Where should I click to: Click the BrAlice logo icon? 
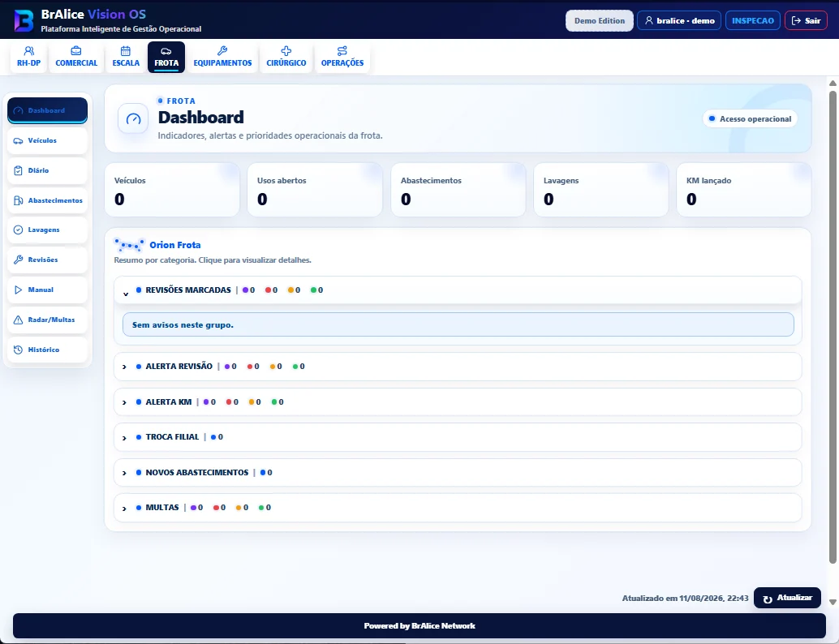pos(24,20)
